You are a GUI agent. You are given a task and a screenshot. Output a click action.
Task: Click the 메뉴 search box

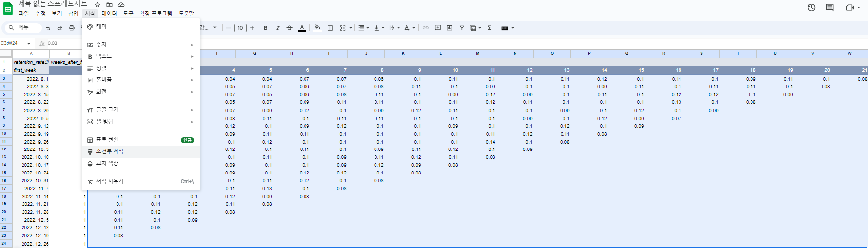23,27
